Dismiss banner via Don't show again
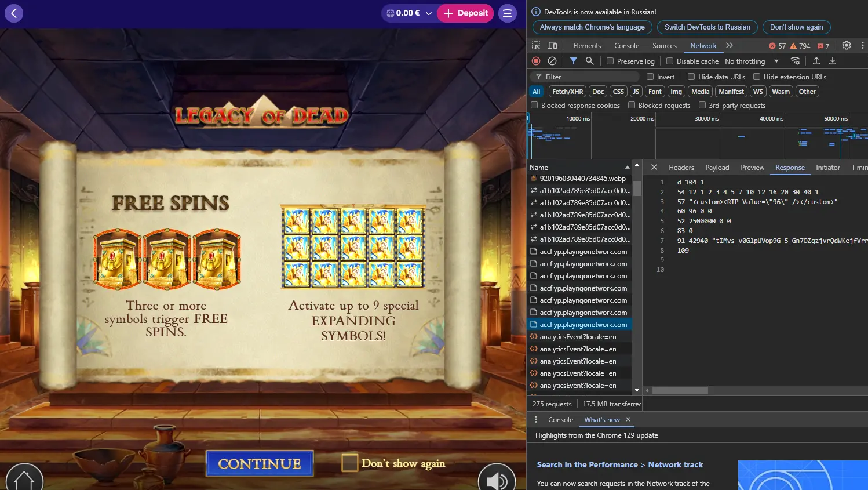 797,27
